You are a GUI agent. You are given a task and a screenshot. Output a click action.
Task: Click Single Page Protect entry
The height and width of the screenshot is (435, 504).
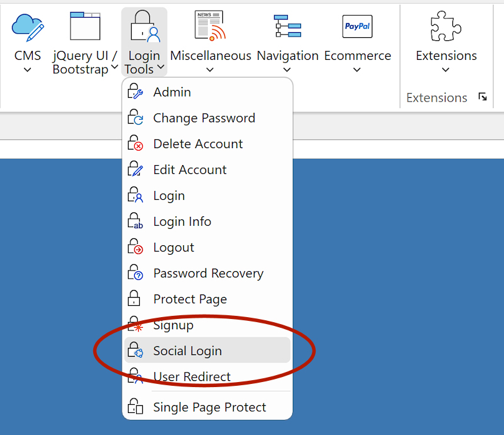(x=209, y=407)
